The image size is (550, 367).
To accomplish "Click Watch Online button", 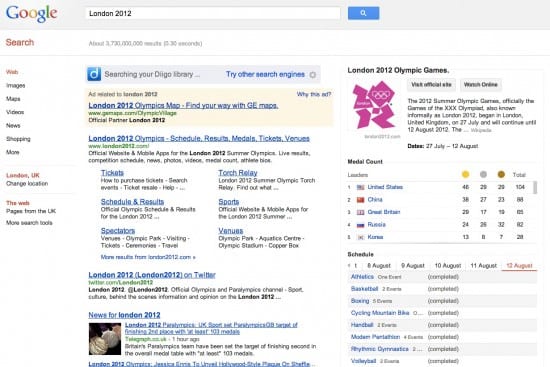I will point(481,85).
